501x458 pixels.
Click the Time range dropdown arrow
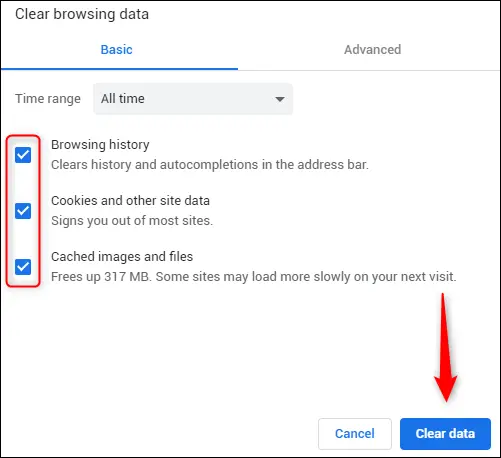280,99
